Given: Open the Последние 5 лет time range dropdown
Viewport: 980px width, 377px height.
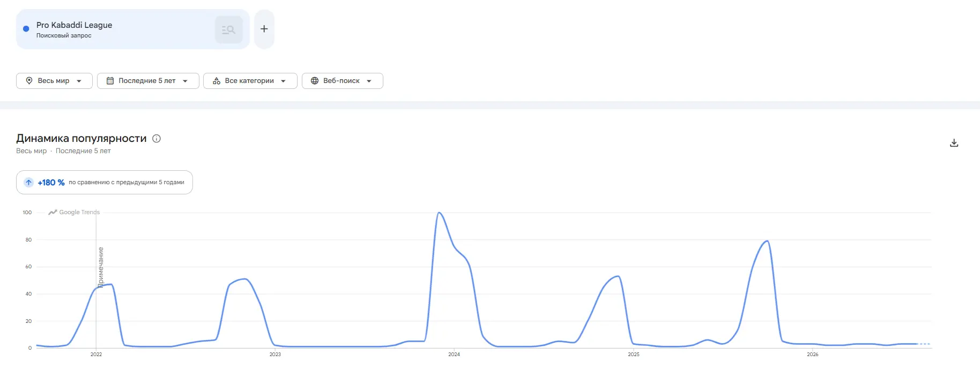Looking at the screenshot, I should pos(148,81).
